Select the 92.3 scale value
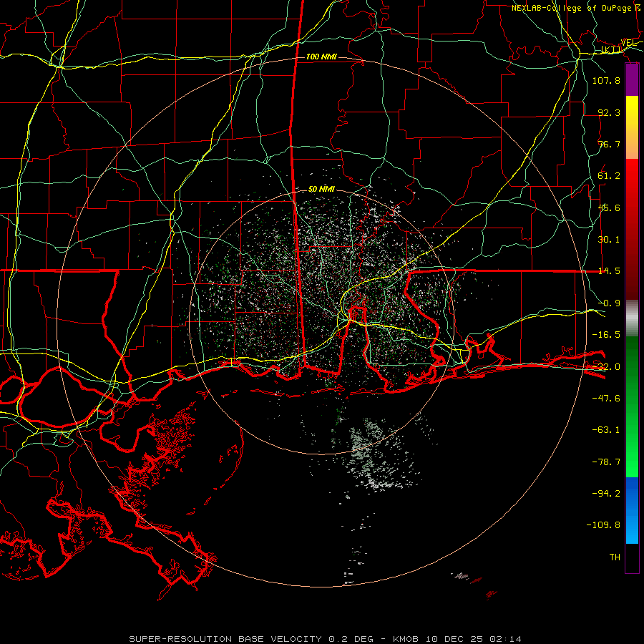 click(609, 112)
